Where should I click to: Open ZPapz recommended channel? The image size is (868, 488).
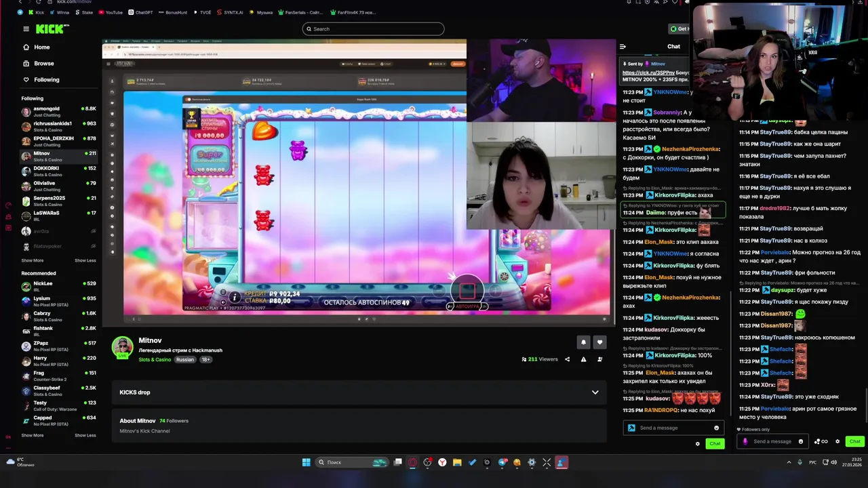pos(59,346)
